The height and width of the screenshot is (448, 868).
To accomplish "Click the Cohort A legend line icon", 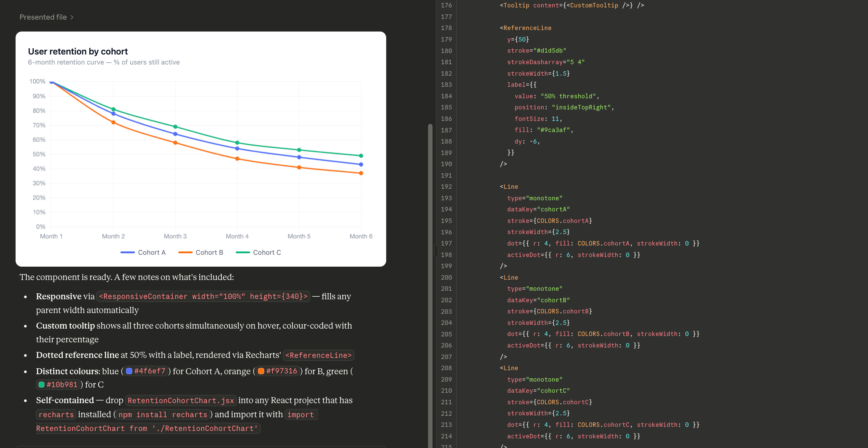I will tap(127, 252).
